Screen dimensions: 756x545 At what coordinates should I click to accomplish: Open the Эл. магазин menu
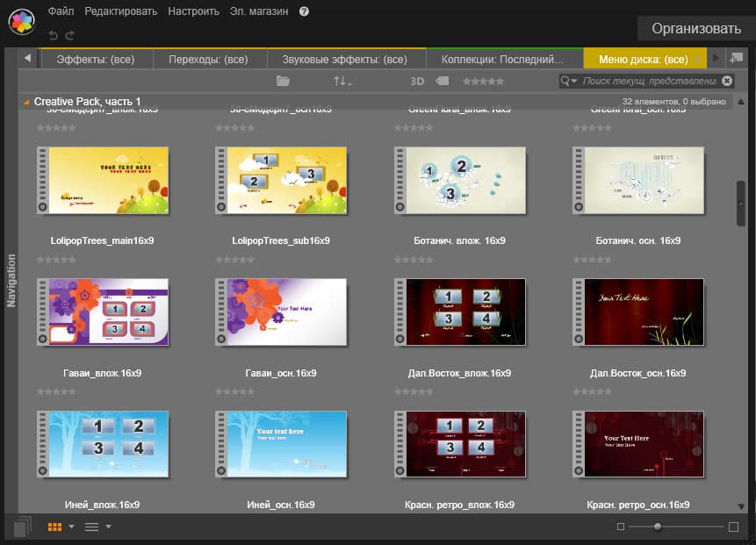pyautogui.click(x=259, y=11)
